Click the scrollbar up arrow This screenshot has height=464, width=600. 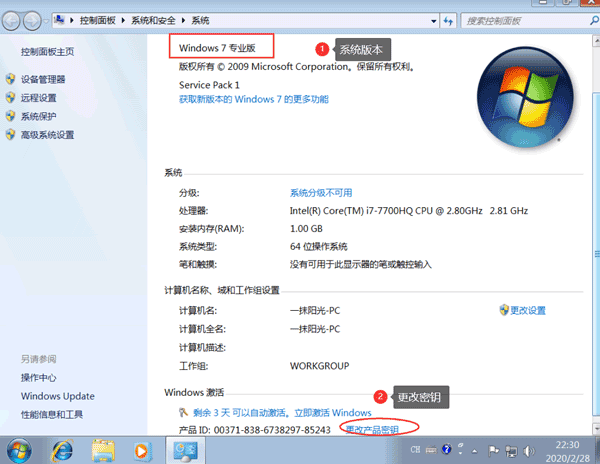596,40
